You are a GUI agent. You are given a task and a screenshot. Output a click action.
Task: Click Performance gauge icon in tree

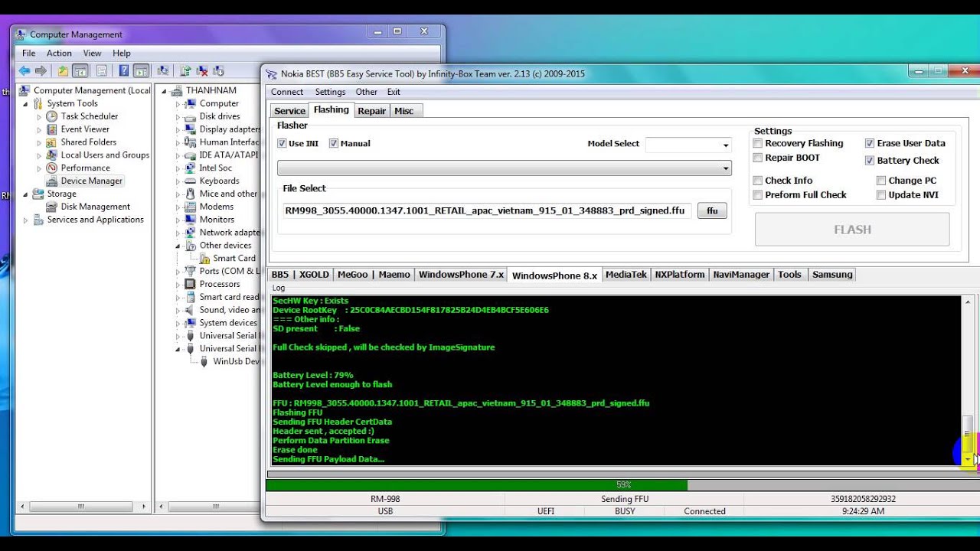click(x=52, y=168)
